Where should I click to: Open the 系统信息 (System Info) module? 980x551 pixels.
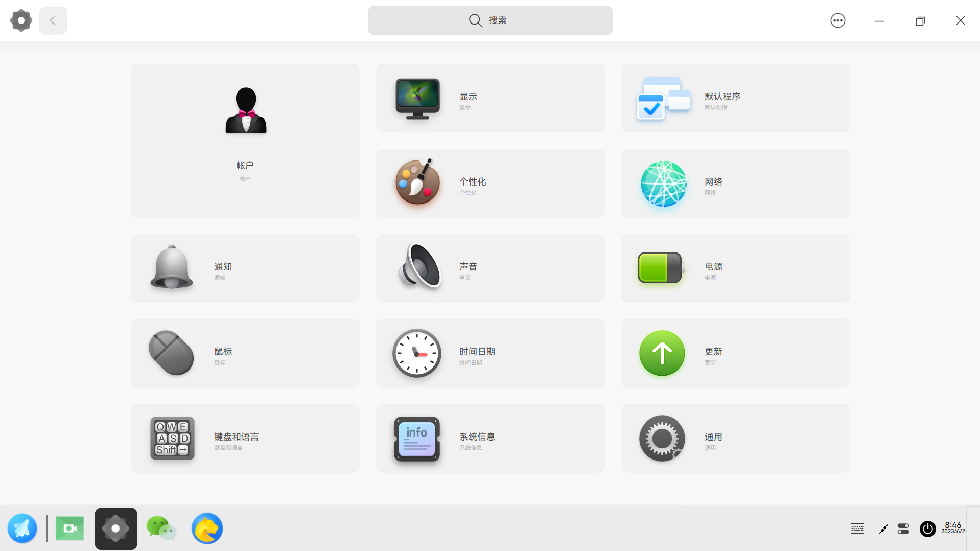489,438
